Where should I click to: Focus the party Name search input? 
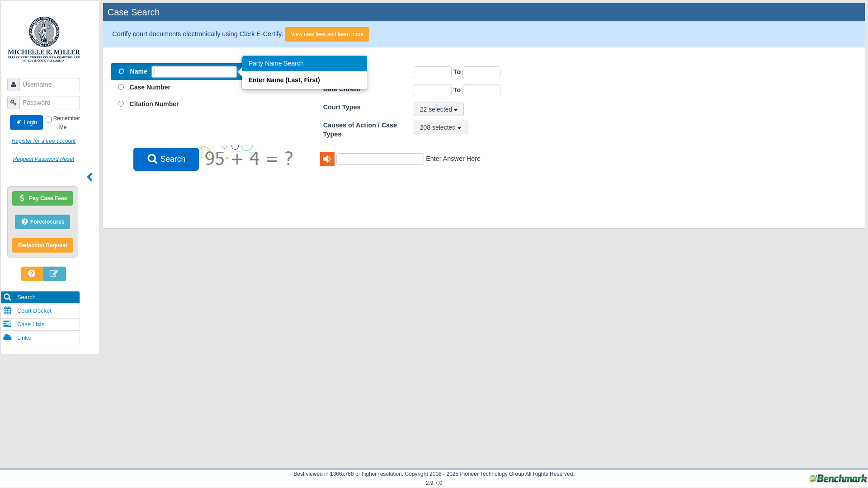(x=194, y=72)
